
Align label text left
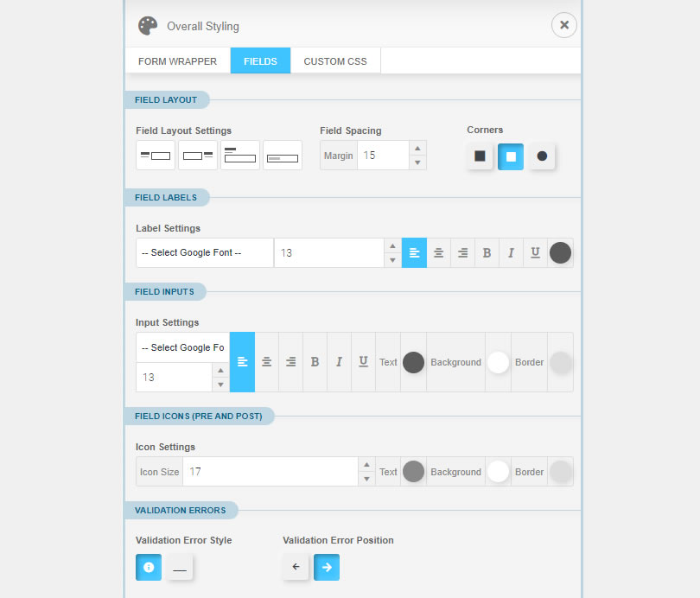pyautogui.click(x=414, y=253)
